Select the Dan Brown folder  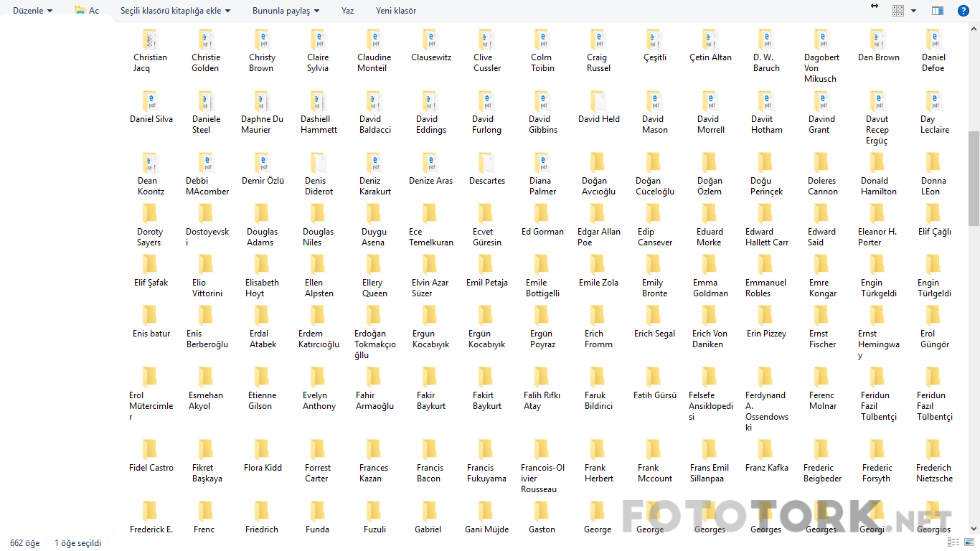coord(877,47)
